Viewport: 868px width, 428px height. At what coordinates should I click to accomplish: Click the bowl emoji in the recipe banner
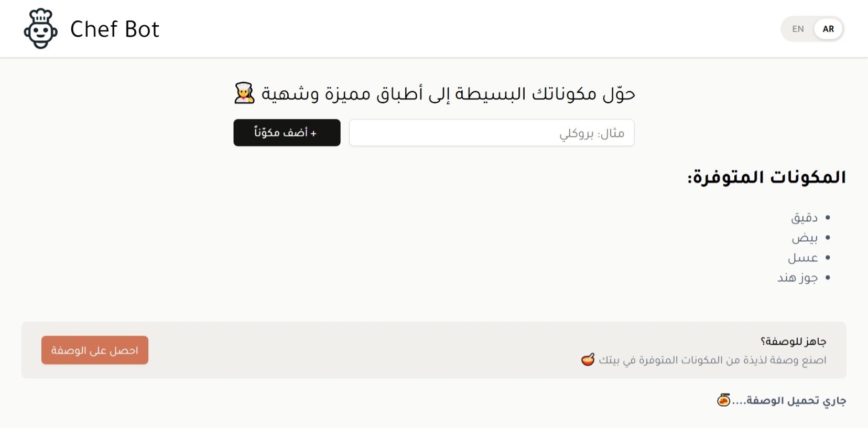(x=588, y=360)
